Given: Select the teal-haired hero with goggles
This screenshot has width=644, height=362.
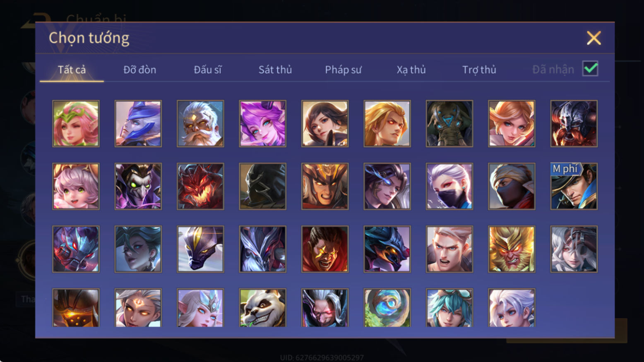Looking at the screenshot, I should [x=449, y=308].
